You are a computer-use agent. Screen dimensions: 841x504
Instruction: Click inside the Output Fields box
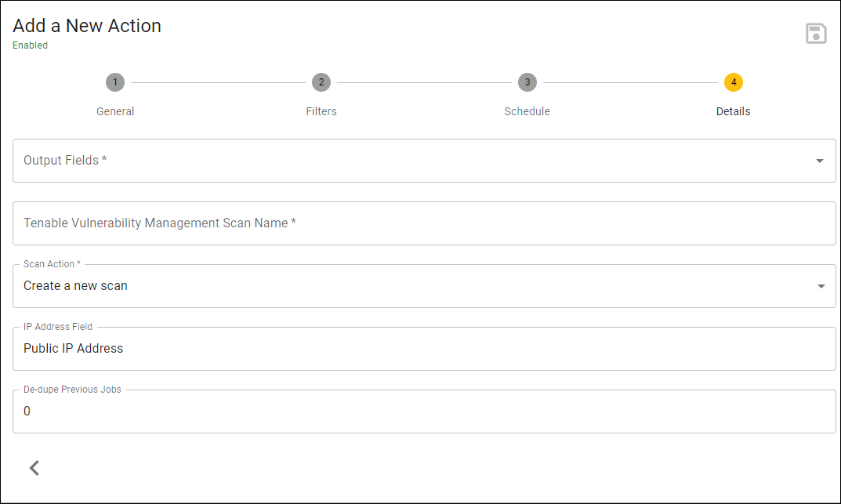[424, 161]
